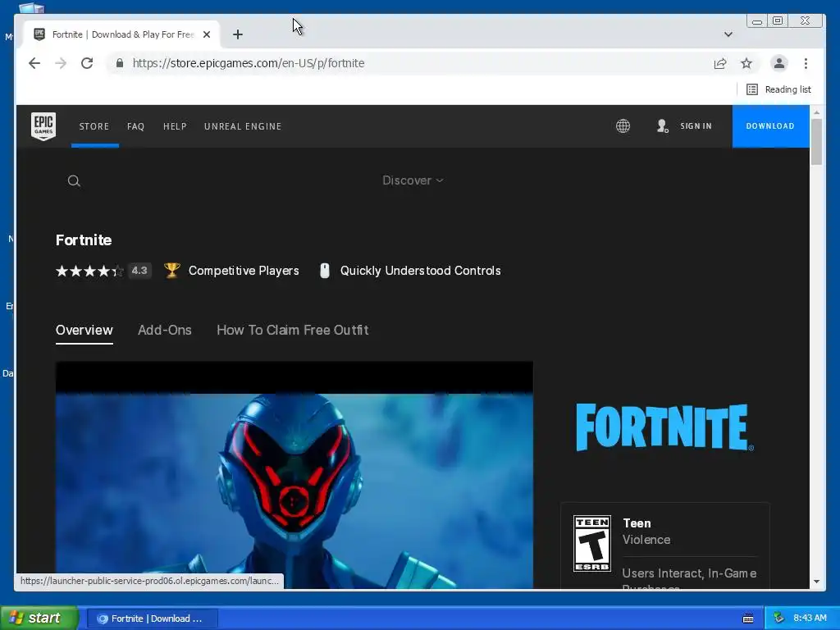Click the on-screen keyboard tray icon

point(748,619)
